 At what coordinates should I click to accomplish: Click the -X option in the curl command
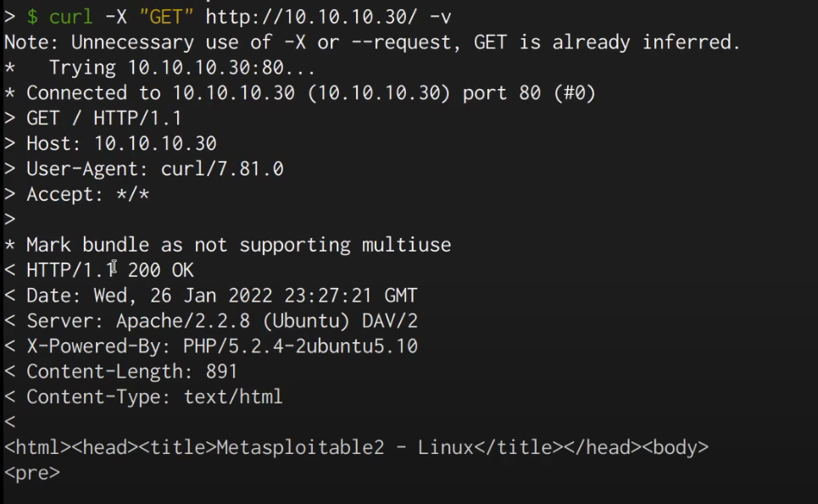click(114, 17)
